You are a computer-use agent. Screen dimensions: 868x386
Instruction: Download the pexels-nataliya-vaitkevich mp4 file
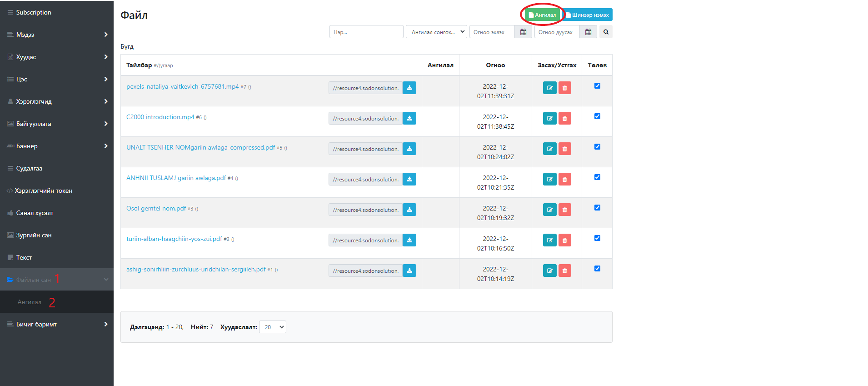(x=409, y=88)
